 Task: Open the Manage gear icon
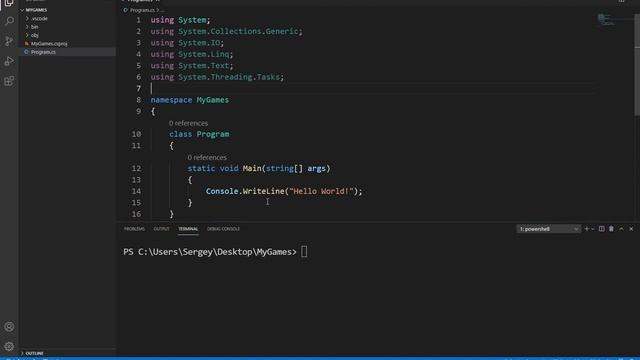coord(9,347)
